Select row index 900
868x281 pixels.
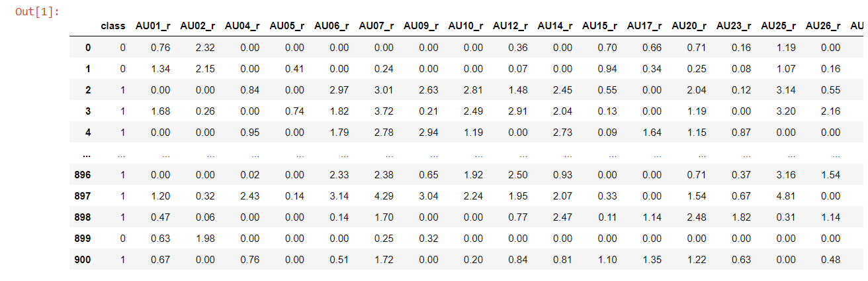83,260
